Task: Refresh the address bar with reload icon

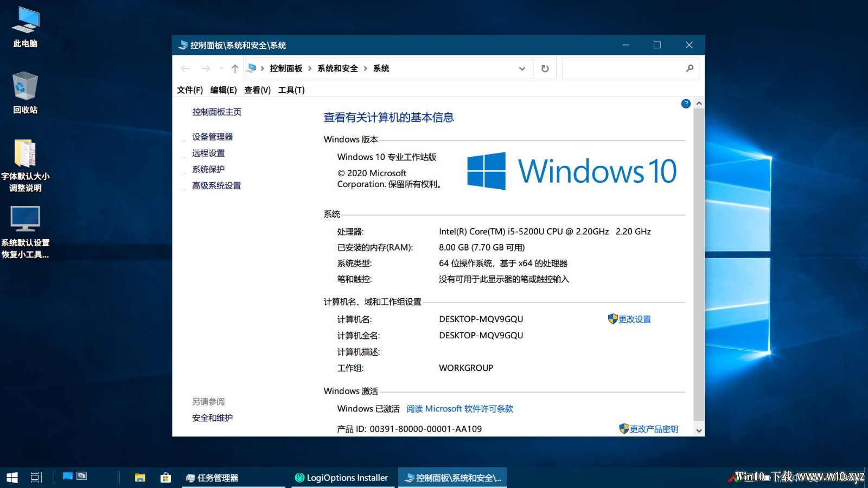Action: coord(545,68)
